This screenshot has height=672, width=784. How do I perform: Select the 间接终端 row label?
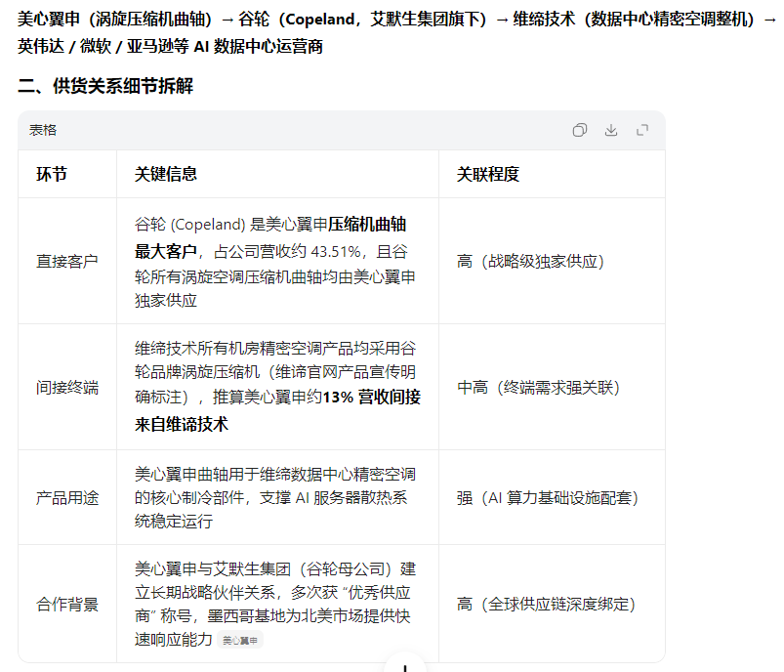(x=67, y=388)
